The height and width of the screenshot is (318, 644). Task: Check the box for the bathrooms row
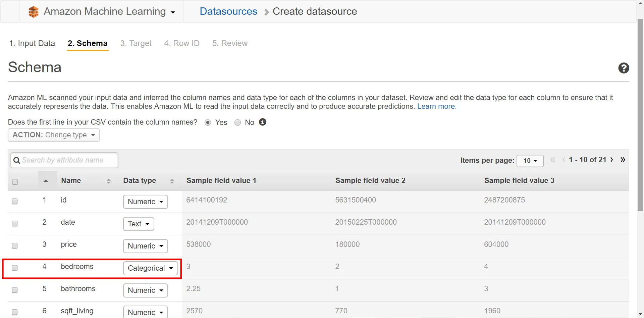pos(15,290)
